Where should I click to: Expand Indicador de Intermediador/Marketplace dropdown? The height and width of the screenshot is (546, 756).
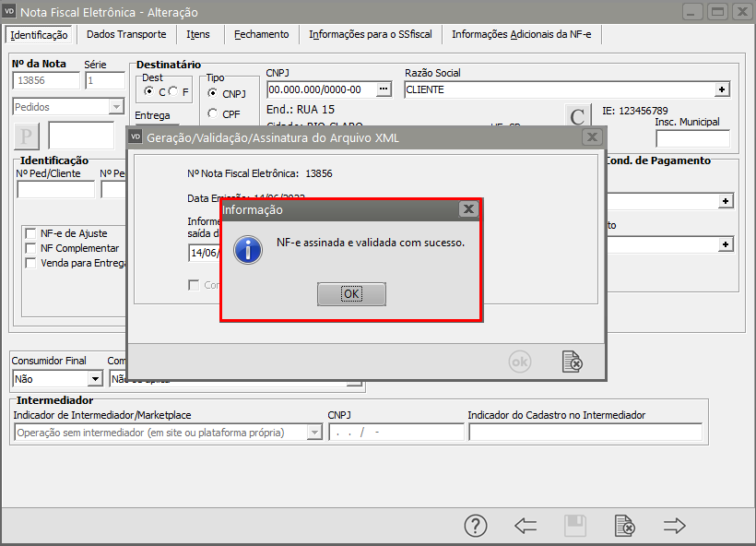(x=314, y=433)
